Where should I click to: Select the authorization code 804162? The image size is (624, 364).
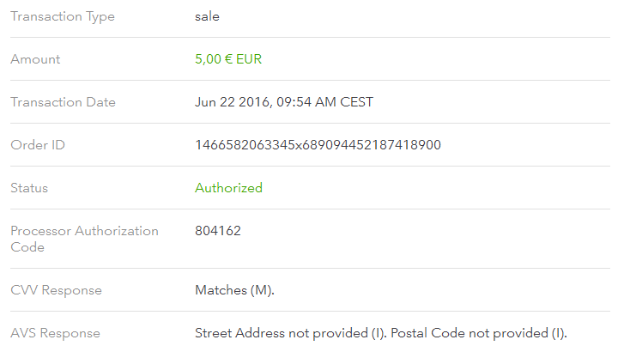click(x=218, y=231)
